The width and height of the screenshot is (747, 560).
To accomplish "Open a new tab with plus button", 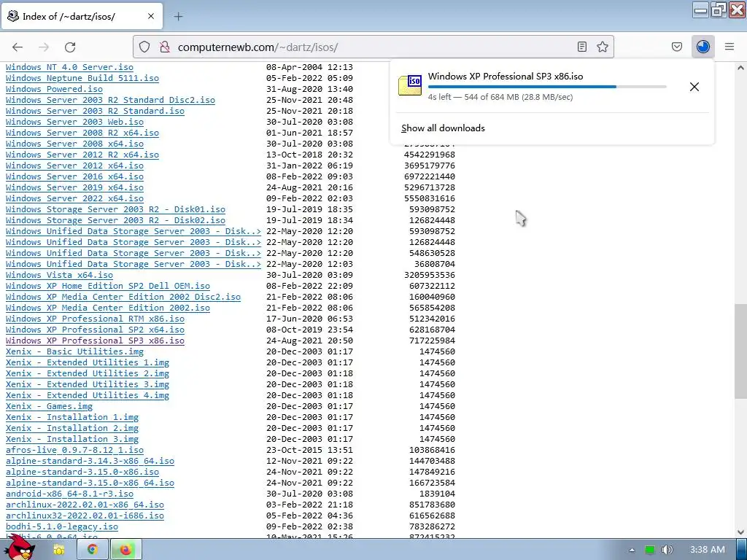I will pyautogui.click(x=178, y=16).
